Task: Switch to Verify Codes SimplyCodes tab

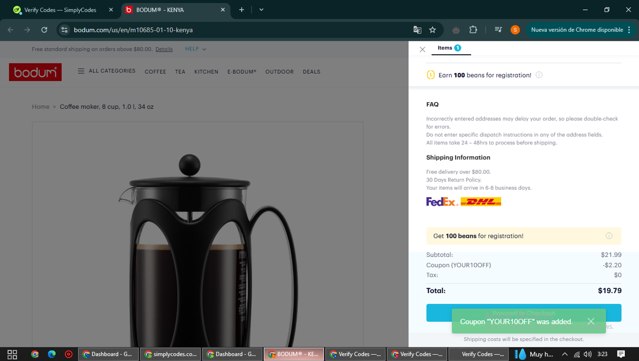Action: pyautogui.click(x=60, y=10)
